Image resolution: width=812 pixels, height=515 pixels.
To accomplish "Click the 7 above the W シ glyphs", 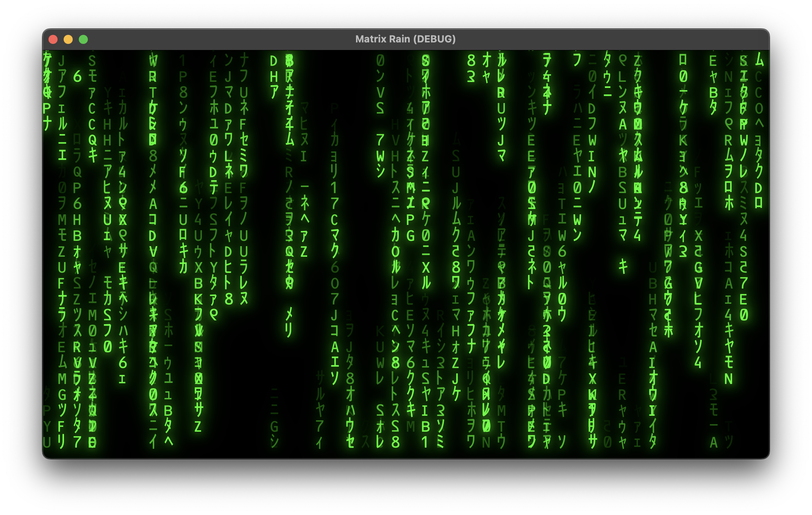I will click(380, 140).
